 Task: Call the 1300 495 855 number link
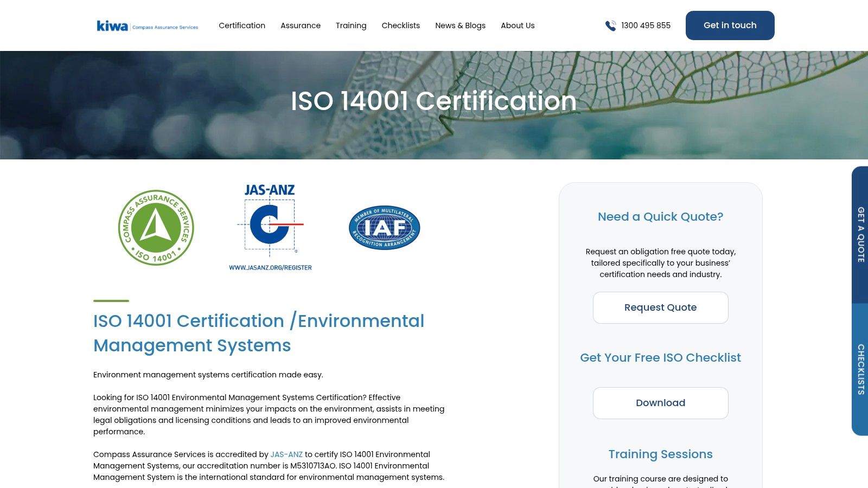pyautogui.click(x=646, y=25)
